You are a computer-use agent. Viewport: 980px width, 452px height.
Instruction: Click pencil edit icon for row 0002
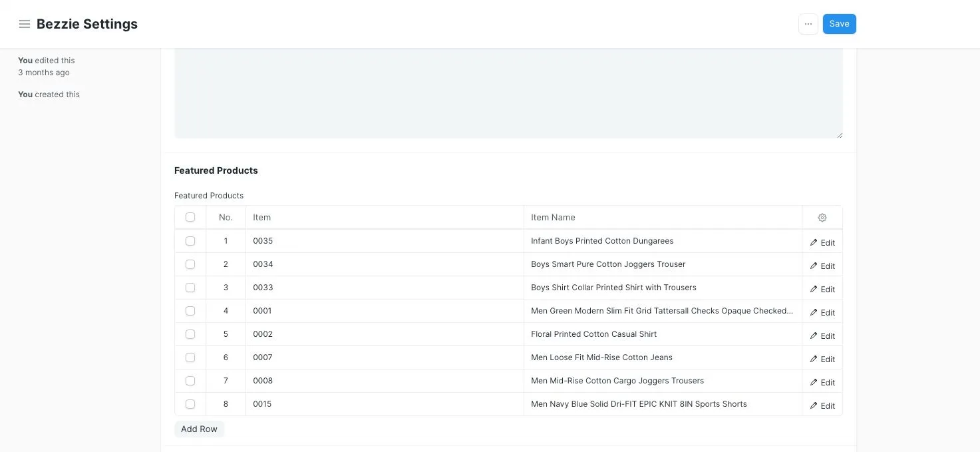tap(814, 336)
